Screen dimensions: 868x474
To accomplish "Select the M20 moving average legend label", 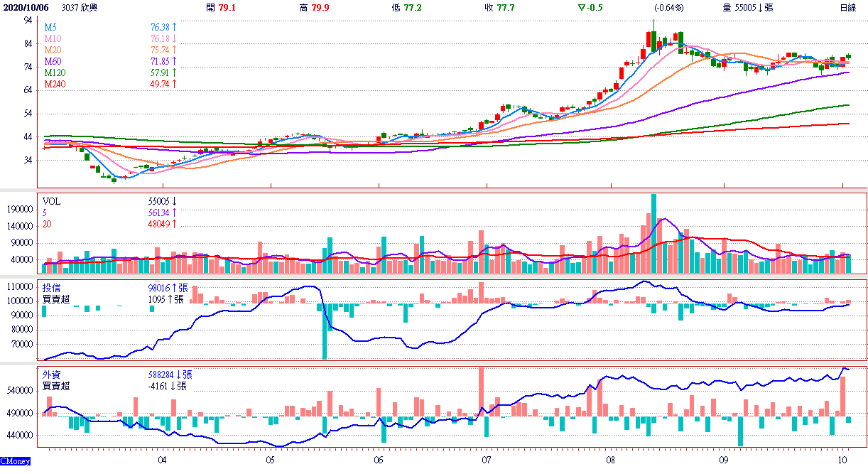I will (53, 50).
